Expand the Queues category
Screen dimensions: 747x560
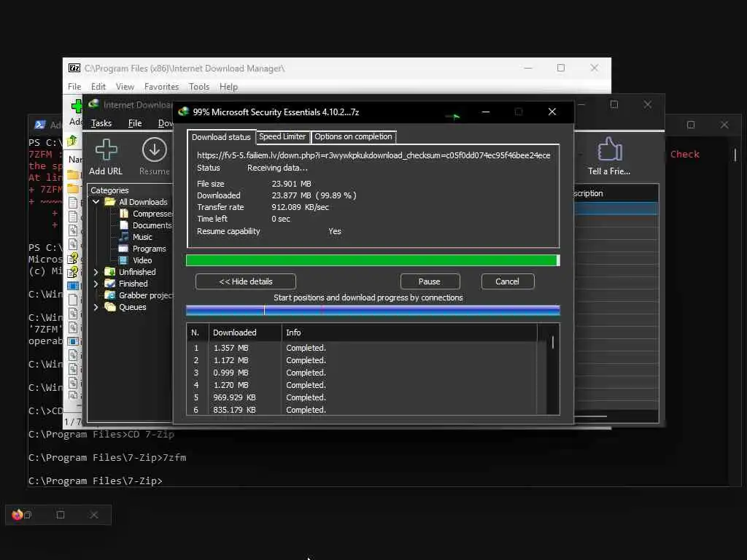tap(96, 307)
